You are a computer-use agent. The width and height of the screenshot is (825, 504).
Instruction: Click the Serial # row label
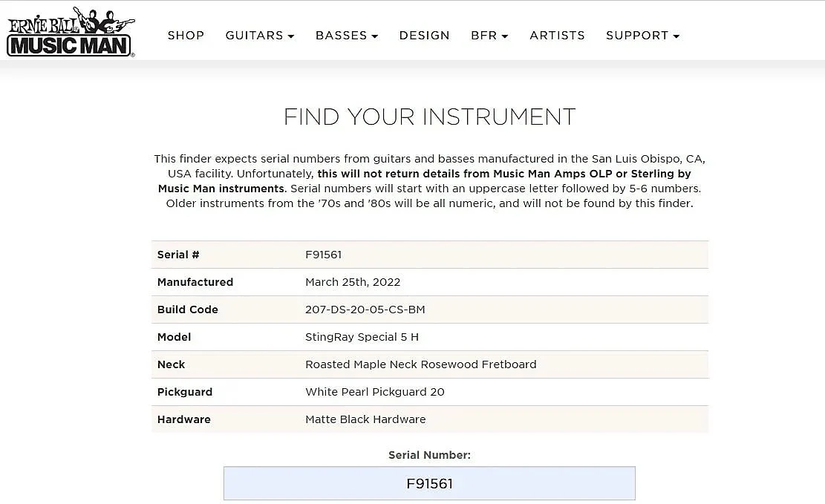coord(178,255)
